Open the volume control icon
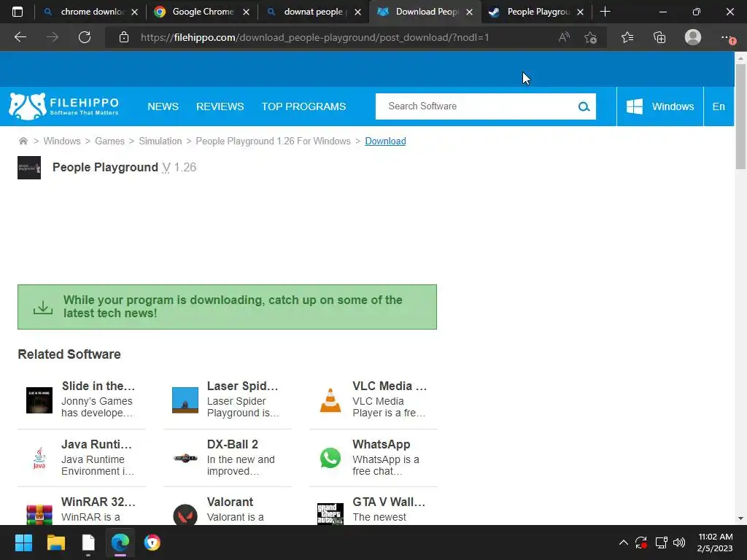 coord(679,542)
